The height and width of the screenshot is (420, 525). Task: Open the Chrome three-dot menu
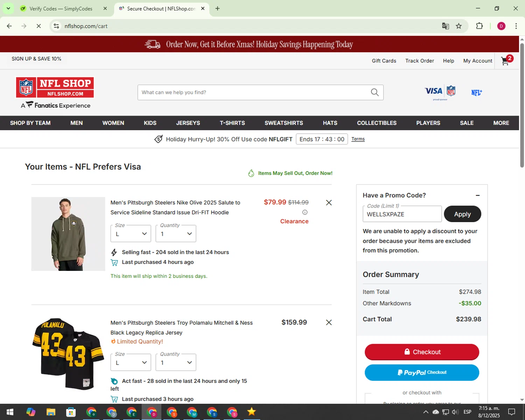[x=516, y=26]
